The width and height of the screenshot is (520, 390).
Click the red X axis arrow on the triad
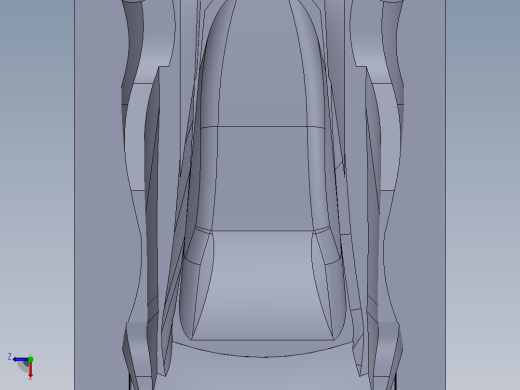(x=30, y=369)
